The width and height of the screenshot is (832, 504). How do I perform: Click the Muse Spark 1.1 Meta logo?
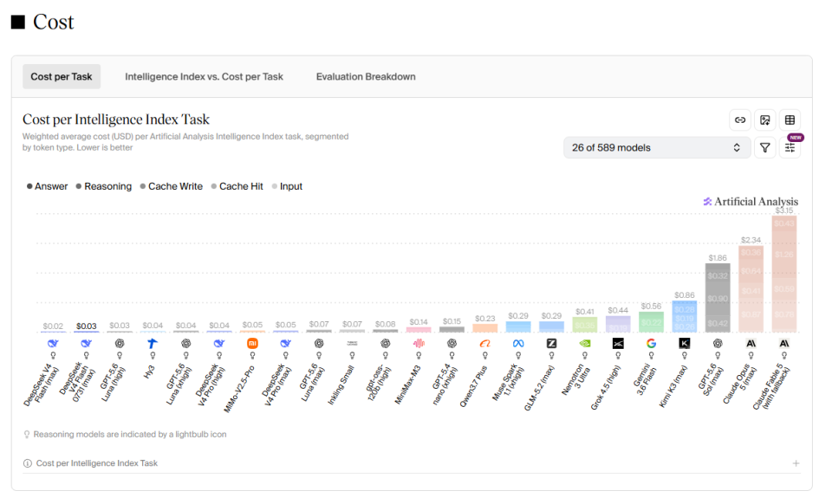[x=518, y=344]
